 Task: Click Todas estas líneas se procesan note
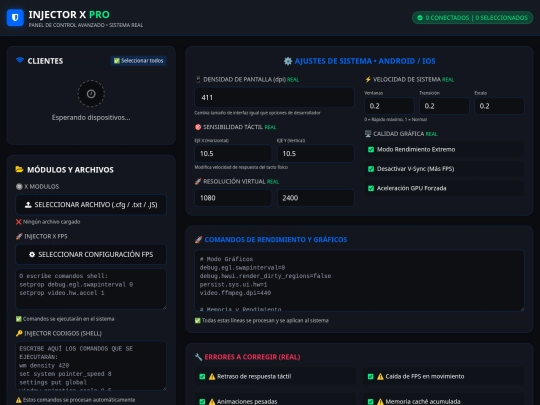[265, 321]
